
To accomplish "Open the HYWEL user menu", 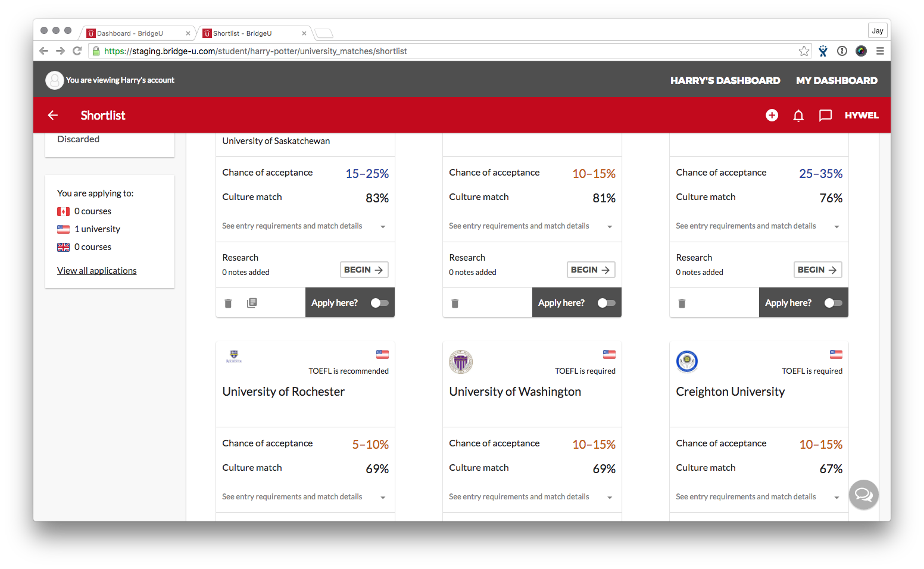I will coord(861,115).
